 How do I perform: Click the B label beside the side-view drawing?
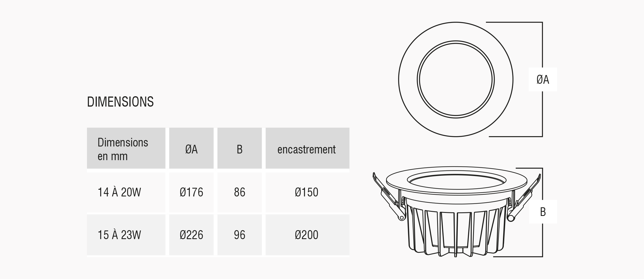coord(543,212)
